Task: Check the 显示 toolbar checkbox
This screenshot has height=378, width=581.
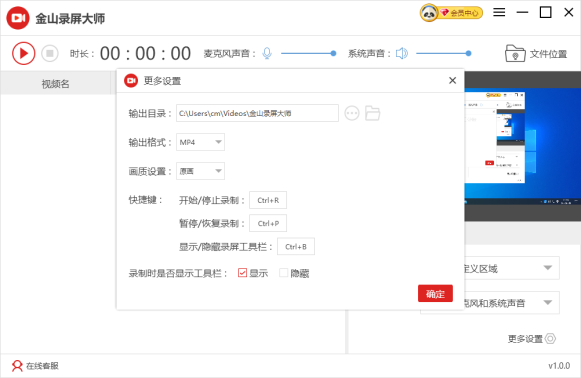Action: (x=242, y=273)
